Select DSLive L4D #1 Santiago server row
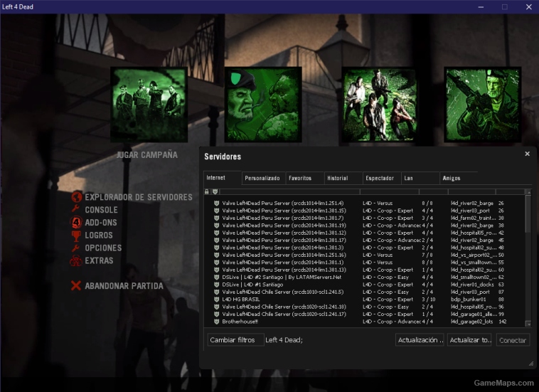 click(364, 285)
